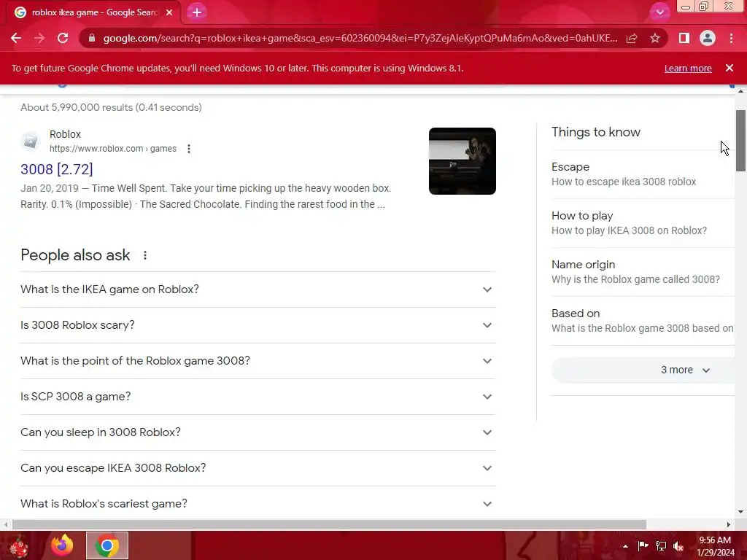Open network status tray icon
Screen dimensions: 747x560
pyautogui.click(x=661, y=546)
